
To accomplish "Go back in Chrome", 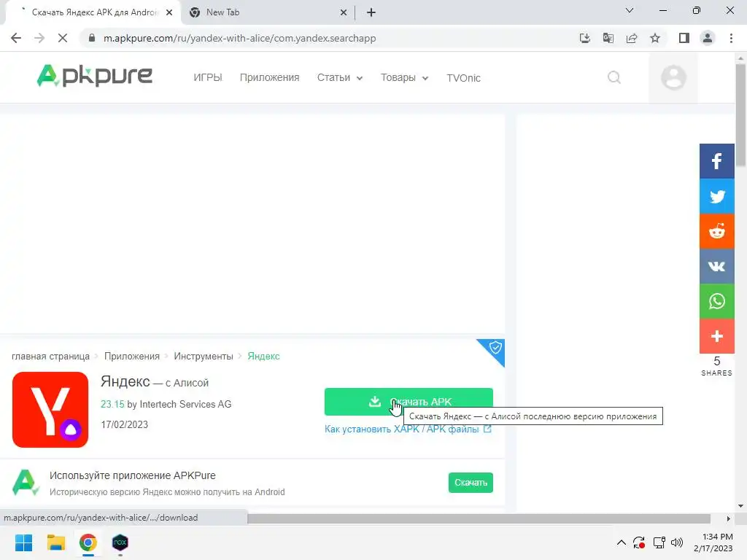I will point(16,38).
